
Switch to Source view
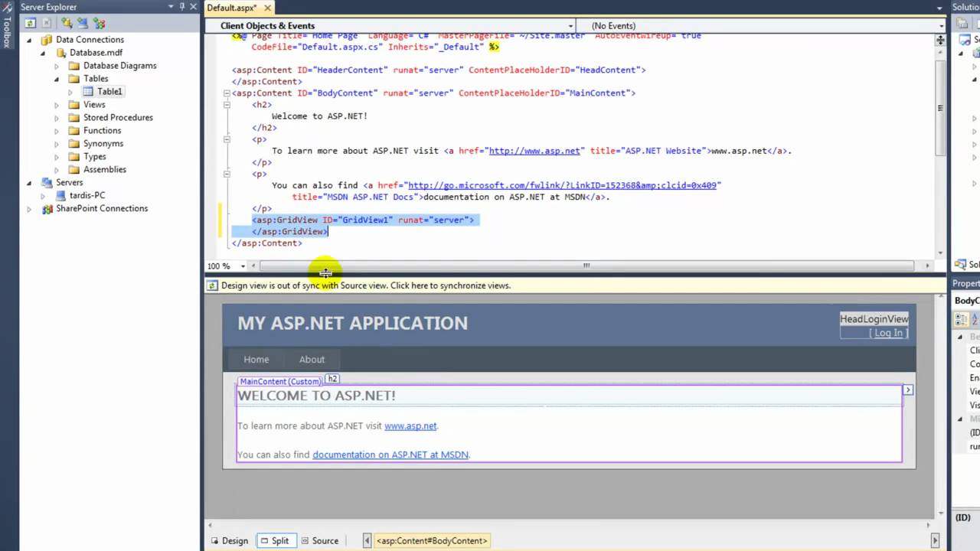[x=319, y=541]
